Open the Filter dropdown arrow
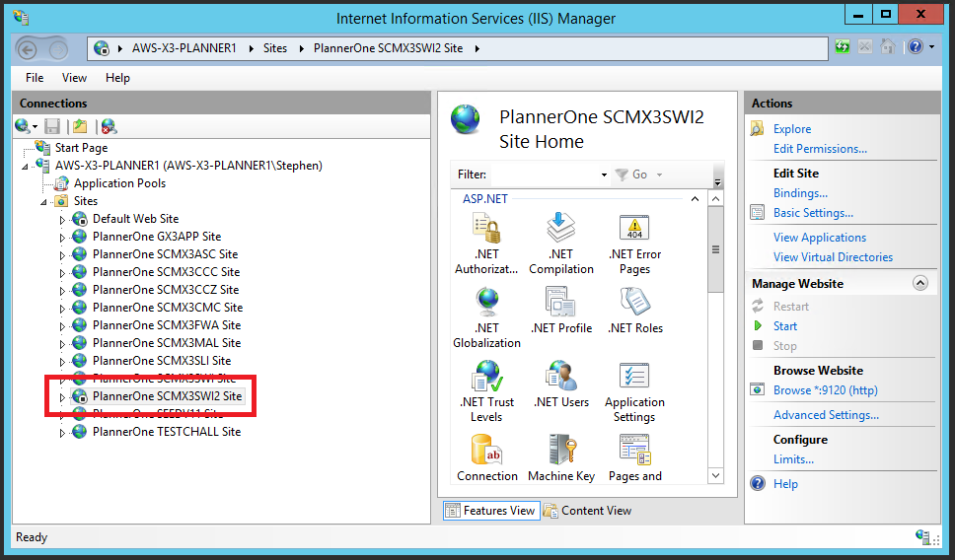The width and height of the screenshot is (955, 560). point(604,175)
